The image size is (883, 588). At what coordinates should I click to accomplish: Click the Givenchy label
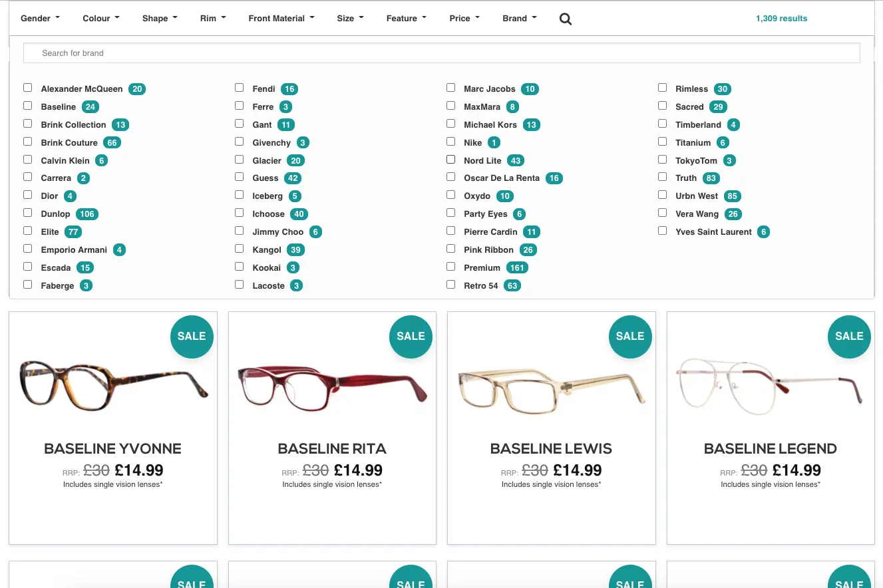271,143
